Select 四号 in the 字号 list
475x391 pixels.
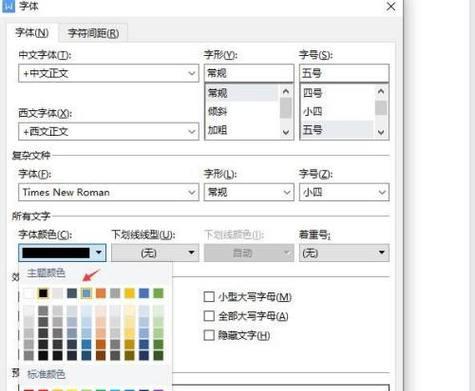coord(337,93)
